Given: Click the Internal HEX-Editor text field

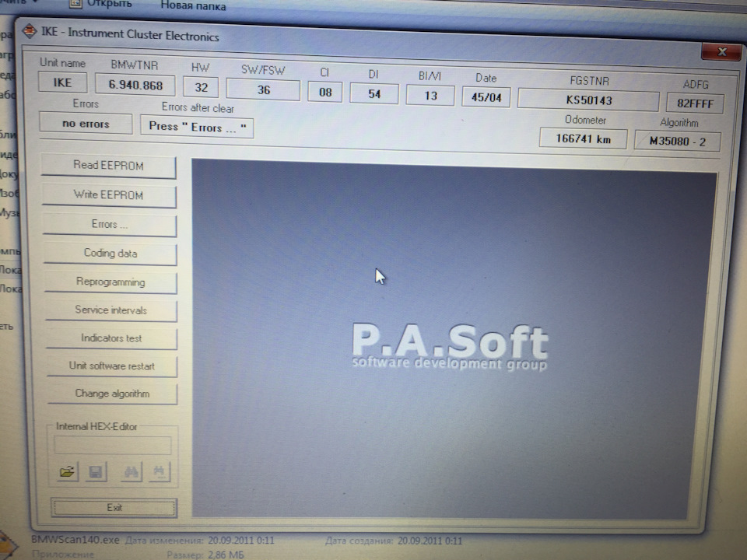Looking at the screenshot, I should click(112, 445).
